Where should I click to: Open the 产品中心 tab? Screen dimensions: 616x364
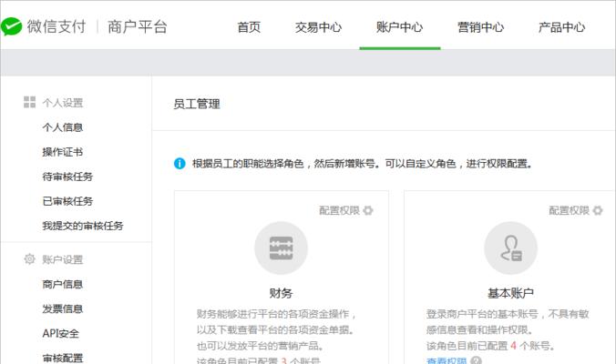(x=562, y=27)
